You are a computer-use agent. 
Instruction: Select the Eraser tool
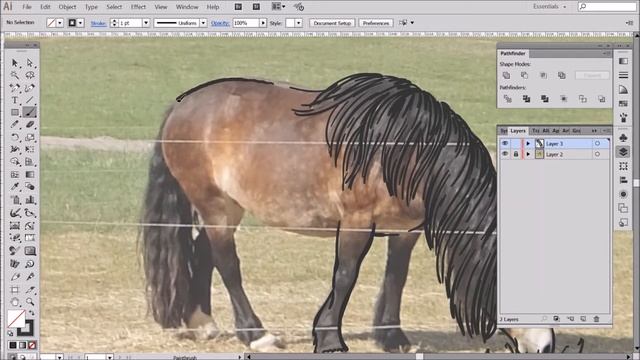[30, 125]
